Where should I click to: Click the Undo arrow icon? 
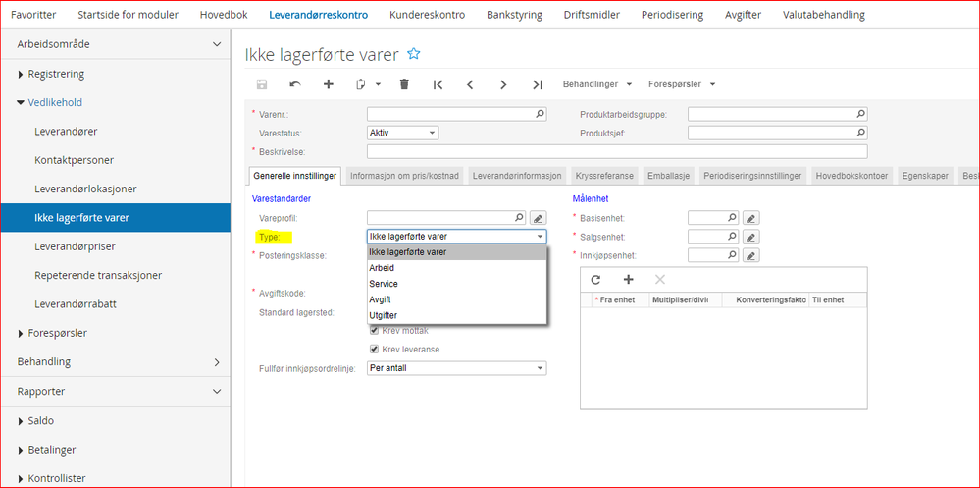coord(294,84)
